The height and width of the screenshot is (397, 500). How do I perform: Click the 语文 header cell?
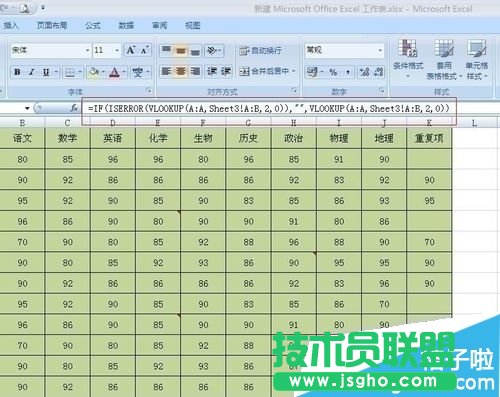[22, 138]
